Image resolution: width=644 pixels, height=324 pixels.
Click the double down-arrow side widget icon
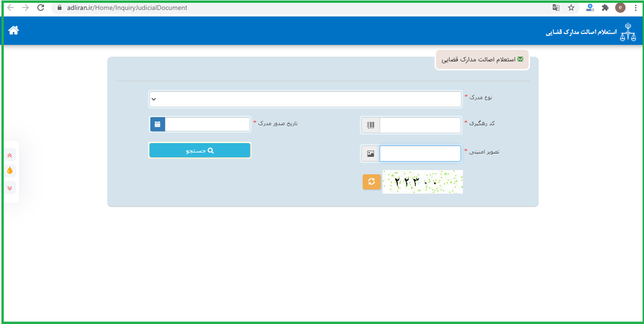tap(10, 188)
